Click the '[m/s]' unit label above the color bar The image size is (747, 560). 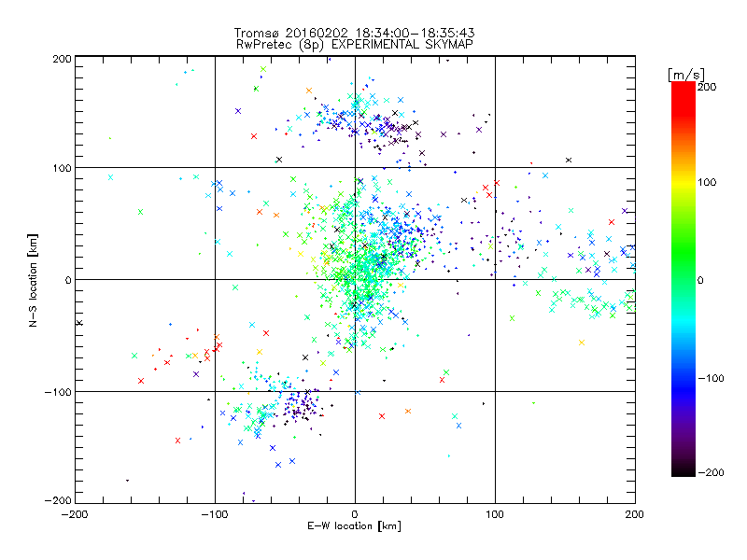(686, 75)
